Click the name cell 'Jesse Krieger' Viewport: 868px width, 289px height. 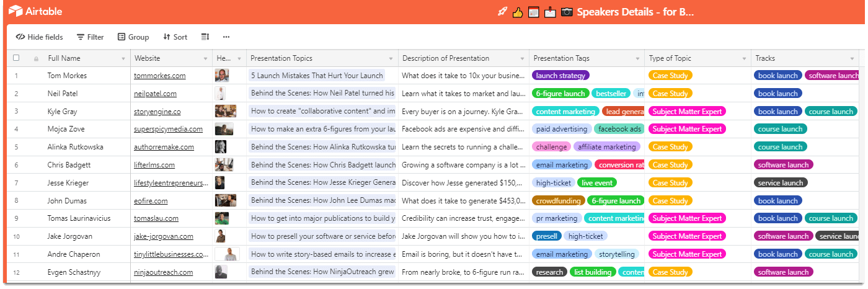click(68, 183)
